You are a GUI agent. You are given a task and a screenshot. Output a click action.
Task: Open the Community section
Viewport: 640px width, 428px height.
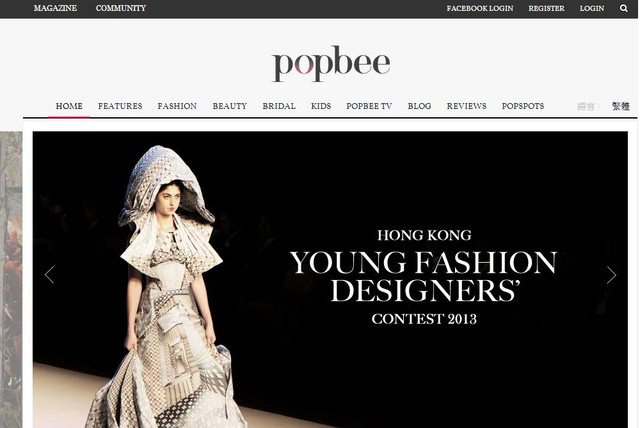click(121, 8)
